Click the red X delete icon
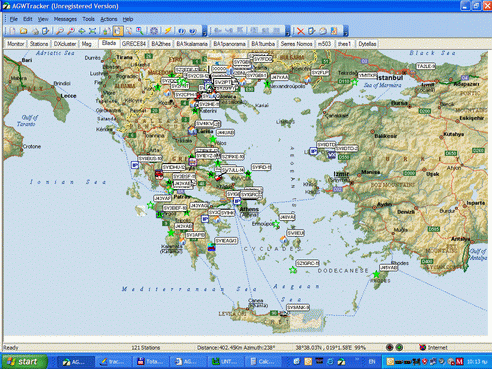Image resolution: width=492 pixels, height=369 pixels. 301,31
